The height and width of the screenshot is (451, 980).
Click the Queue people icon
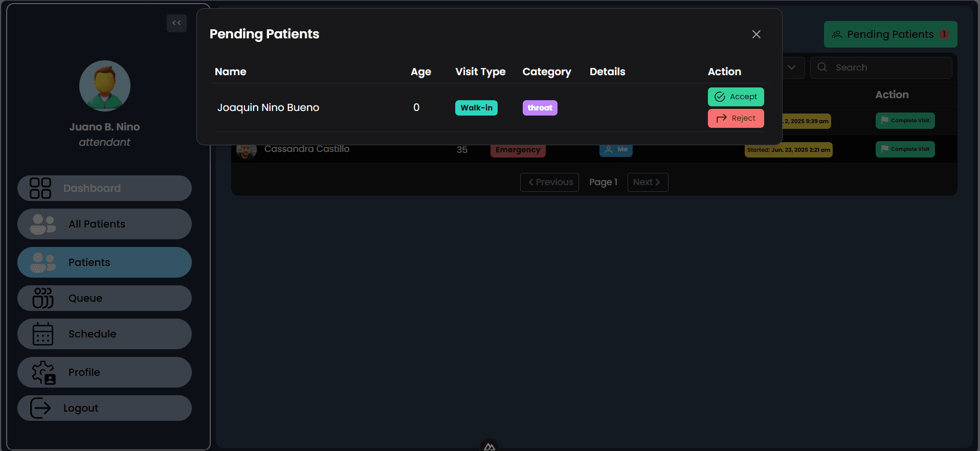[43, 298]
